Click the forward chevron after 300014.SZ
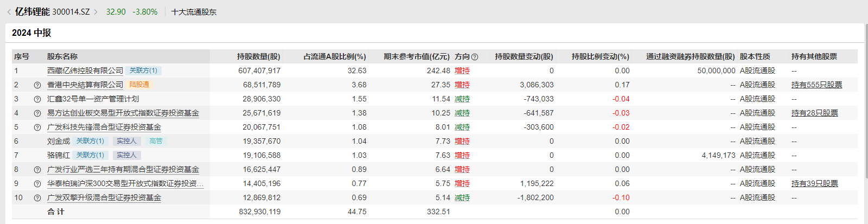This screenshot has width=868, height=224. (x=96, y=12)
